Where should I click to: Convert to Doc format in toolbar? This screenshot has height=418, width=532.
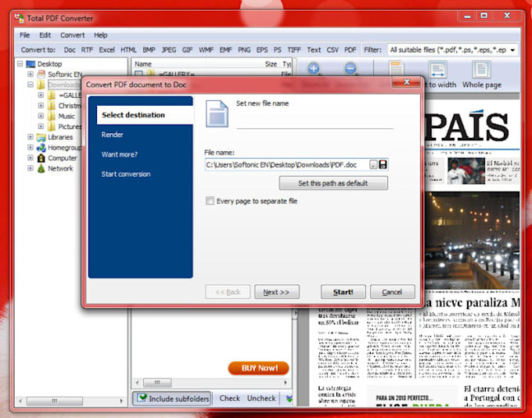coord(70,50)
